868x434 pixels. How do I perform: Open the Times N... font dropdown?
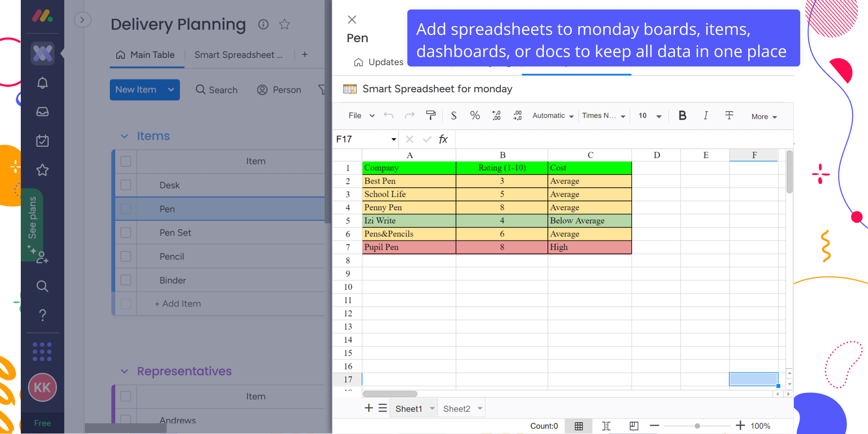(604, 116)
